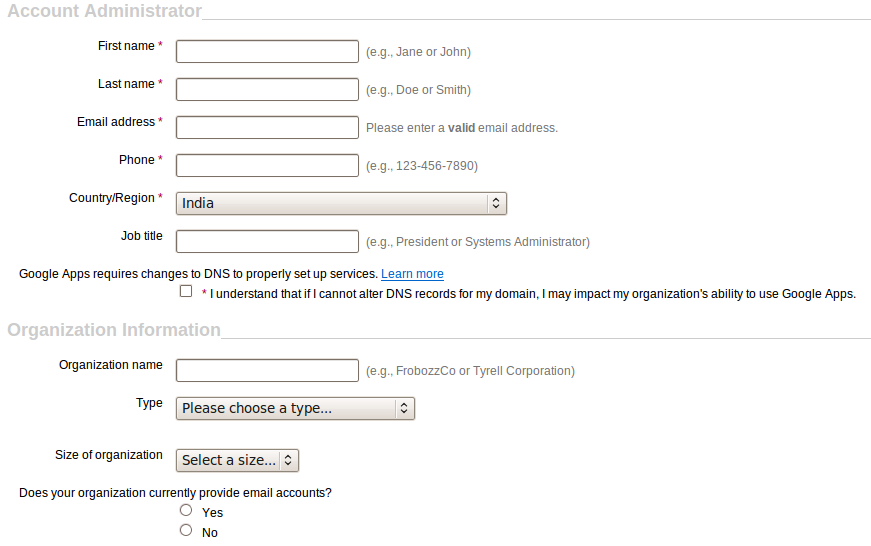Click the Country/Region field label
The width and height of the screenshot is (871, 546).
tap(112, 198)
